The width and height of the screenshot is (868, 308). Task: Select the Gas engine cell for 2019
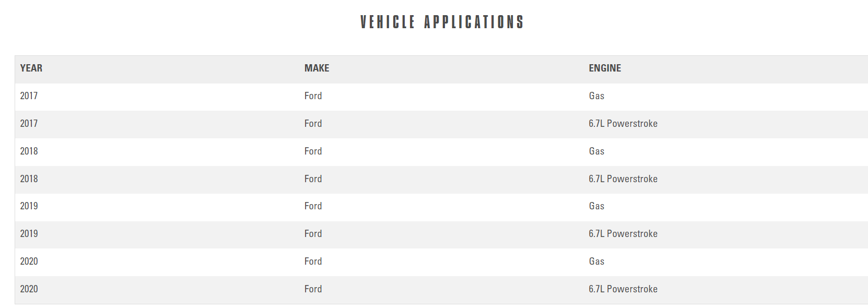[596, 206]
